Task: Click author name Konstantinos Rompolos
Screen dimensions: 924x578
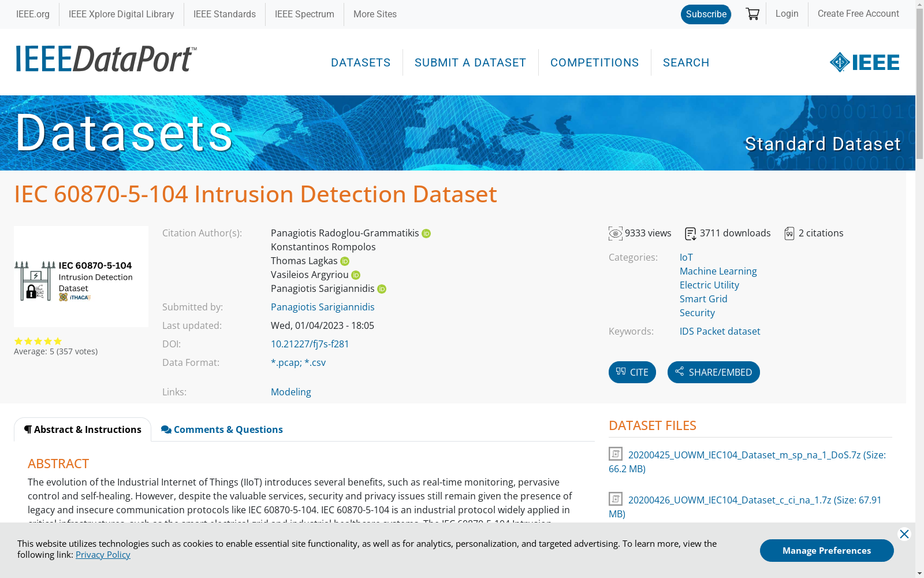Action: click(x=323, y=247)
